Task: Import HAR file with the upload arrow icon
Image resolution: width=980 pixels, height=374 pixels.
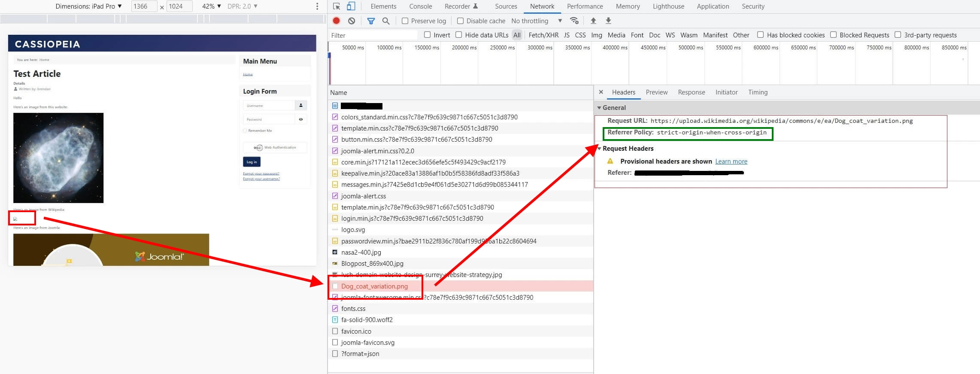Action: click(593, 21)
